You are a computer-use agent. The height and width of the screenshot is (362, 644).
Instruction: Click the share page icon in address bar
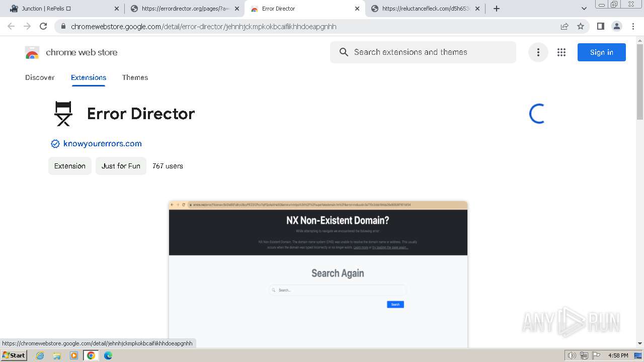tap(565, 27)
